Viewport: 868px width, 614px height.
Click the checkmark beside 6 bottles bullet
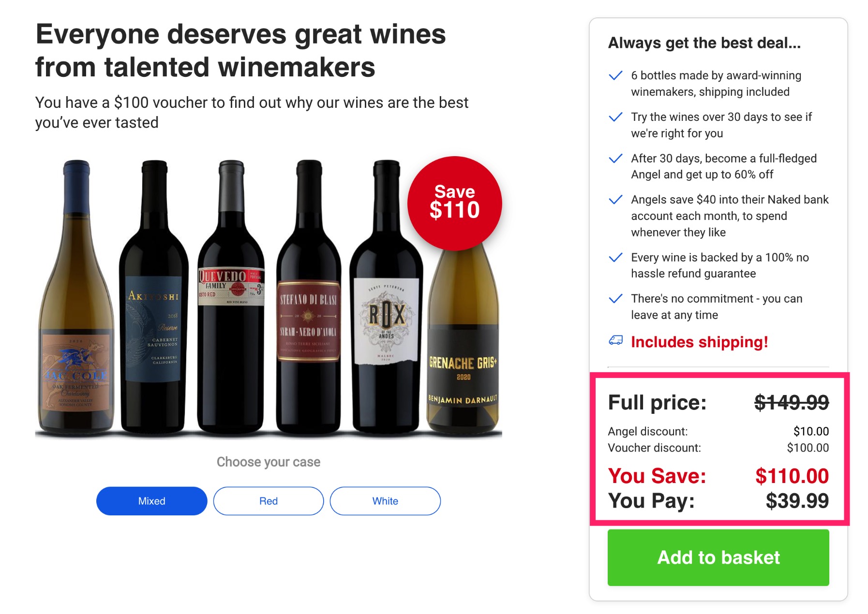tap(615, 75)
